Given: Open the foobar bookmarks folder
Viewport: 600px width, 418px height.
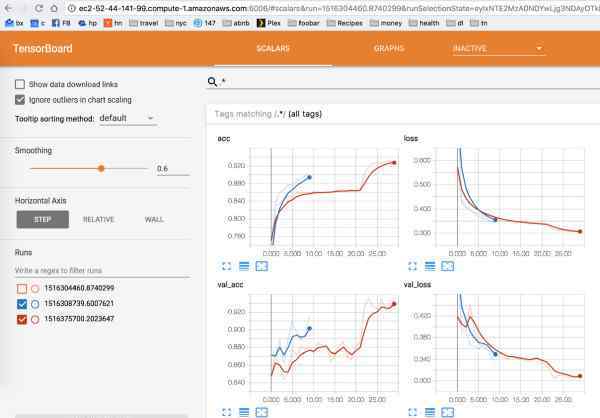Looking at the screenshot, I should pos(304,23).
